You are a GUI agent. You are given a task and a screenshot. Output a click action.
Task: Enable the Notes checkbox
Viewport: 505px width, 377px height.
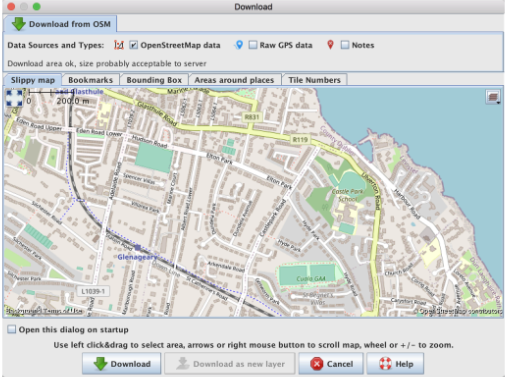(345, 45)
